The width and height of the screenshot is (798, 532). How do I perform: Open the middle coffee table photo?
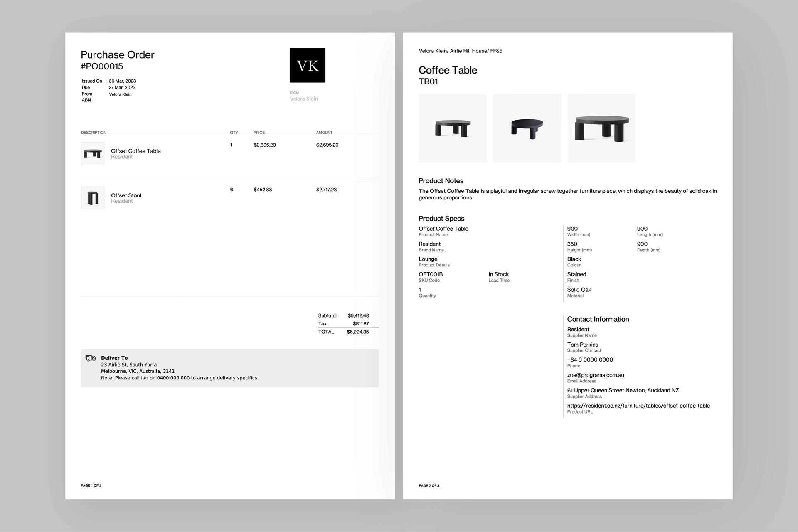527,128
